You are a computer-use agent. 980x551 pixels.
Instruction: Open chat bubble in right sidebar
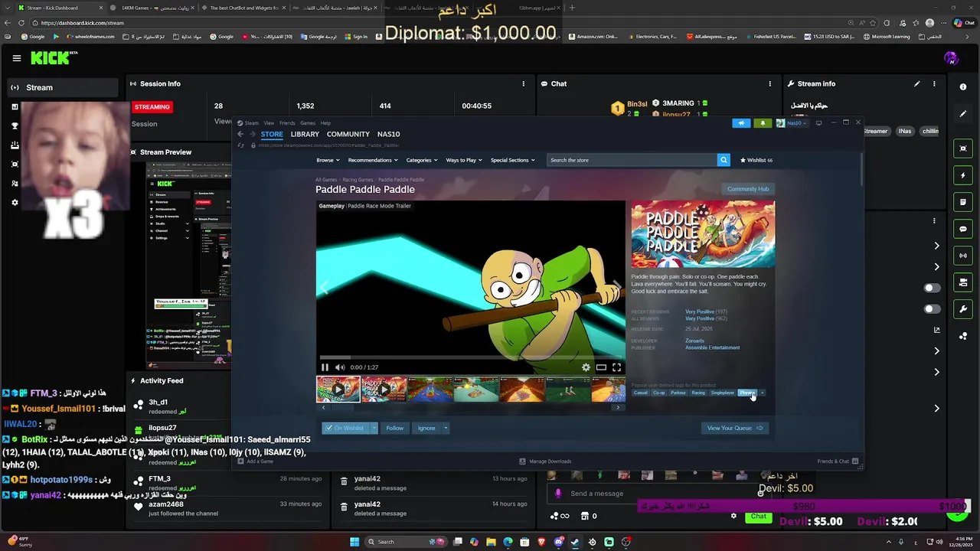tap(963, 229)
